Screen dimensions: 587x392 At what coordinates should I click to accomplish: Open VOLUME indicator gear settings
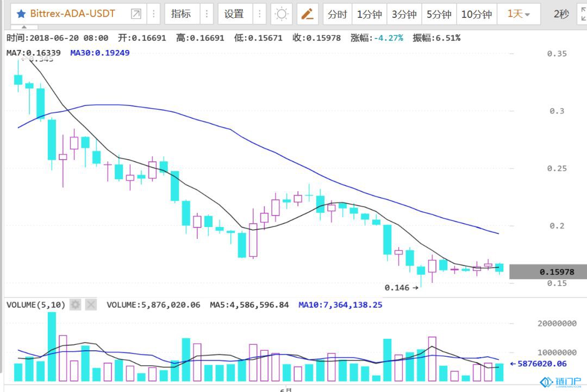pos(75,305)
